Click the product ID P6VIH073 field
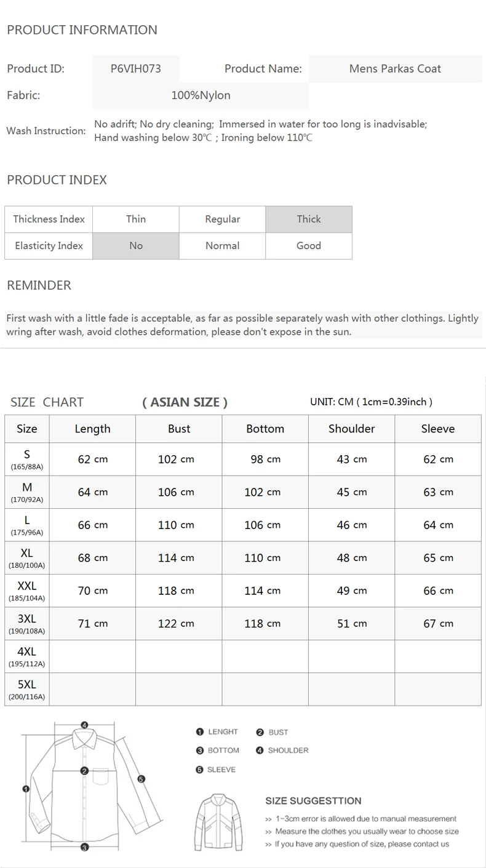 tap(136, 69)
